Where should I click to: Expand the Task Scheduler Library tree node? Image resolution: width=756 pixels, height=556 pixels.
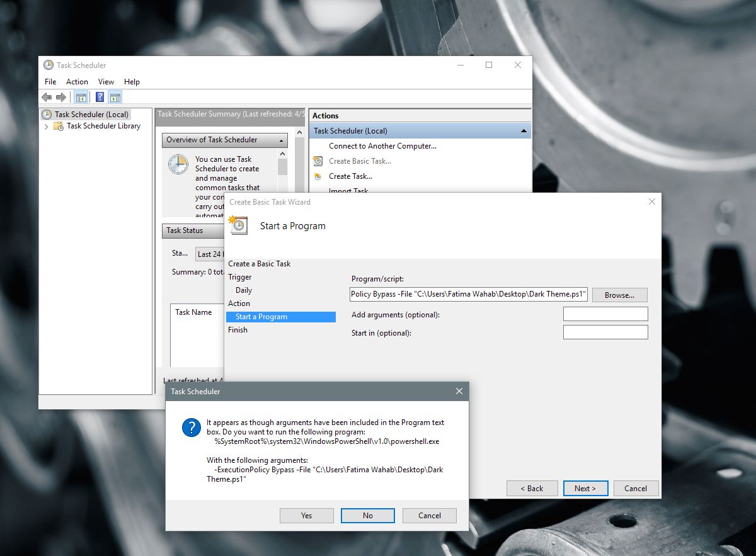[47, 126]
